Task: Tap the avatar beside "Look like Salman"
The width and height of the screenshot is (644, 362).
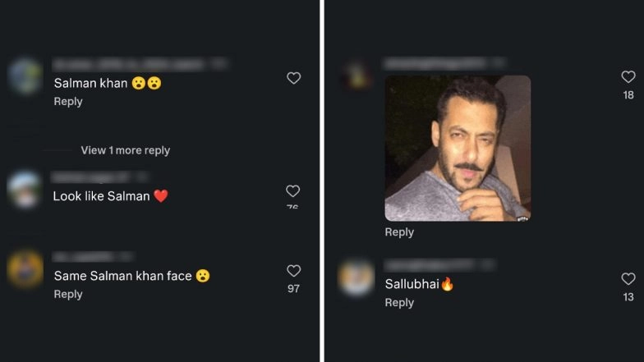Action: coord(25,190)
